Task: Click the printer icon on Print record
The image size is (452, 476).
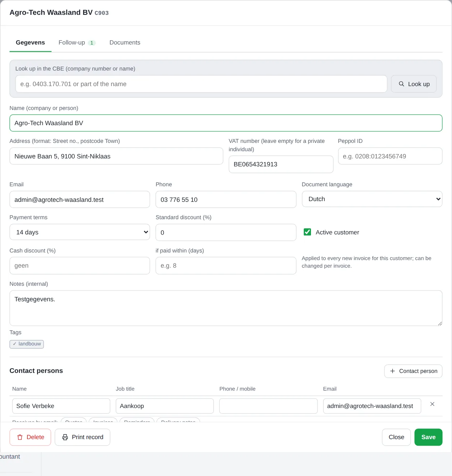Action: [x=65, y=437]
